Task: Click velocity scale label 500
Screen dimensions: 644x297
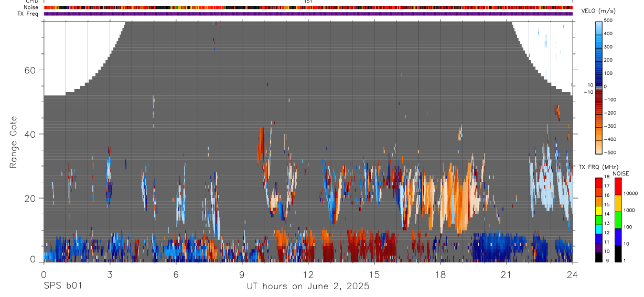Action: click(x=608, y=20)
